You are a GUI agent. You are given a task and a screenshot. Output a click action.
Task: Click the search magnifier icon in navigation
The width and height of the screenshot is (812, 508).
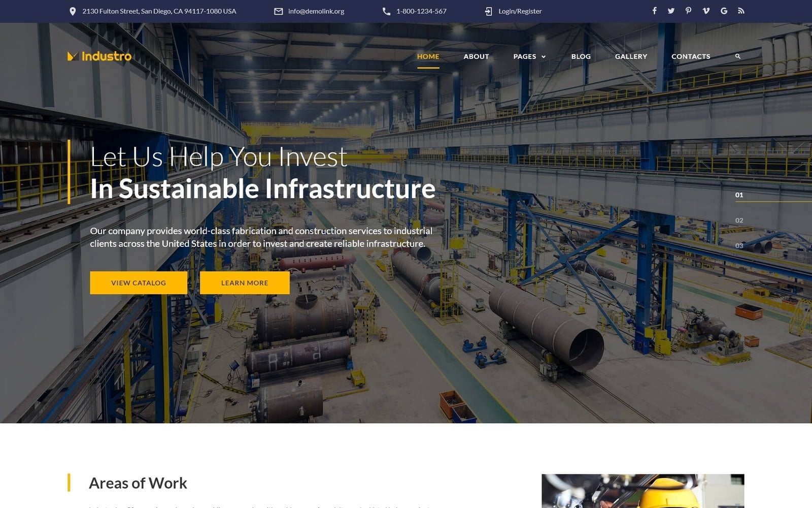(737, 56)
